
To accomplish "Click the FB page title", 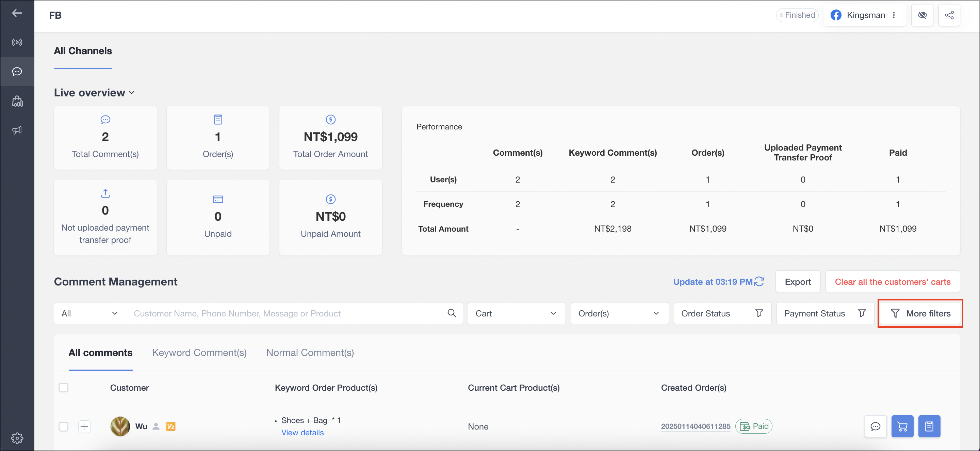I will [x=55, y=15].
